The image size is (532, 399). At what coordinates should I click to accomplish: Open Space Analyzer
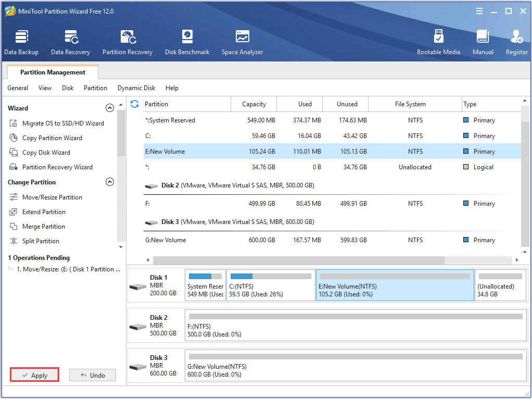(242, 42)
